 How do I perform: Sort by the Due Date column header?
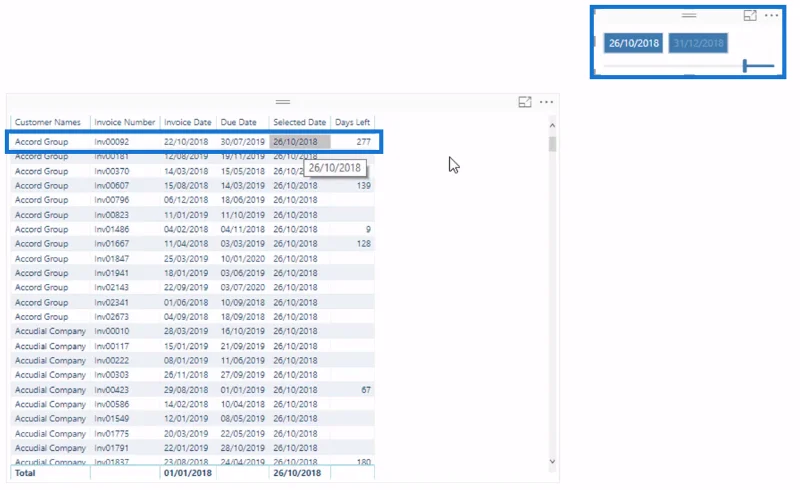click(x=238, y=122)
